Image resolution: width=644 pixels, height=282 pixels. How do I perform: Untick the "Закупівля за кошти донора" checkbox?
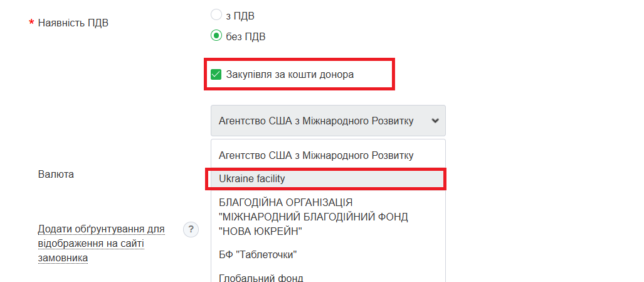(216, 75)
